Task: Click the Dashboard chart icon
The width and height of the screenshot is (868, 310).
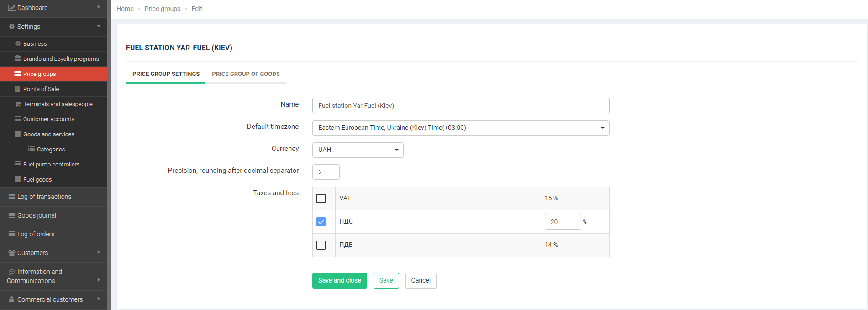Action: [x=11, y=8]
